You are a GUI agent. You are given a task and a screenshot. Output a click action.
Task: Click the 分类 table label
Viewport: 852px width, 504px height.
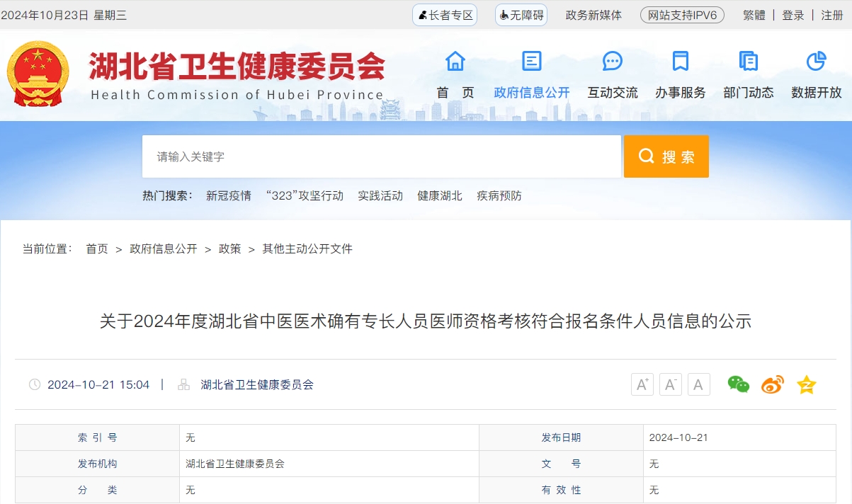coord(98,491)
